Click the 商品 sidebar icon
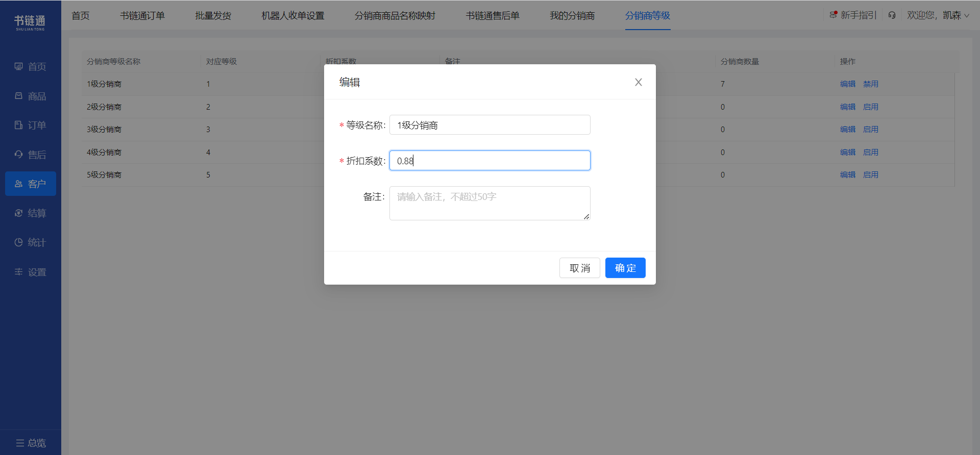 tap(18, 96)
